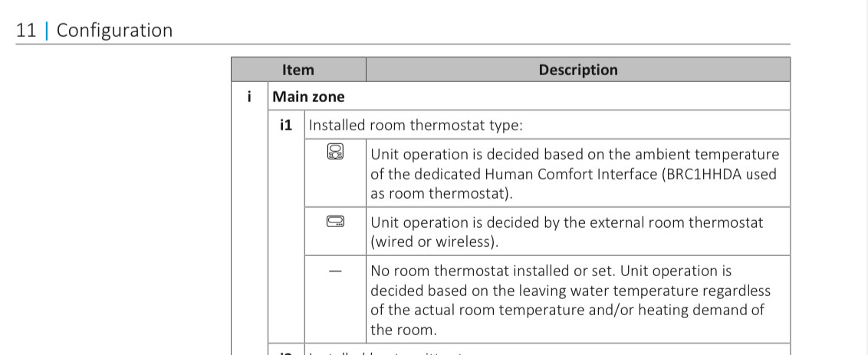
Task: Click the "Human Comfort Interface" phrase
Action: [570, 174]
